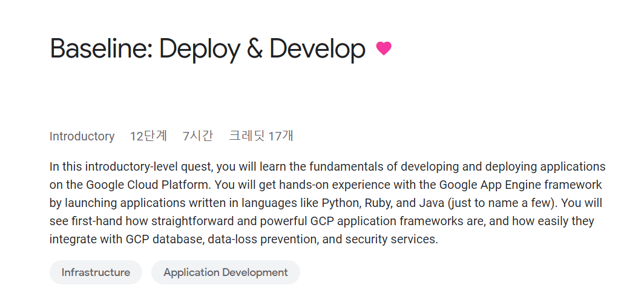Click the 크레딧 17개 credits label
644x302 pixels.
tap(261, 136)
